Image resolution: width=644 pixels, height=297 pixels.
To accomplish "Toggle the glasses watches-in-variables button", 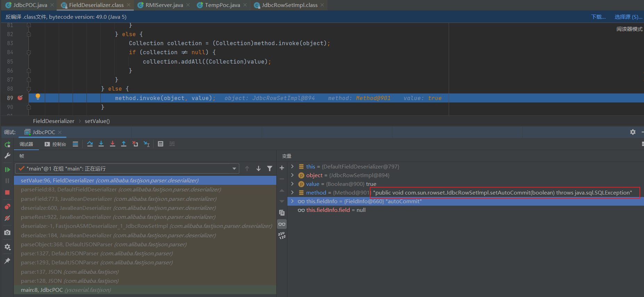I will 282,224.
